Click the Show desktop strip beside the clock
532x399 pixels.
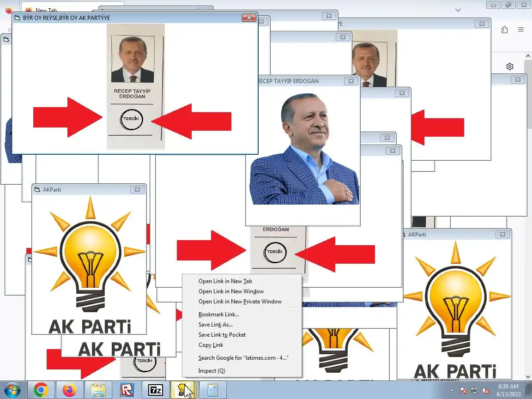529,390
